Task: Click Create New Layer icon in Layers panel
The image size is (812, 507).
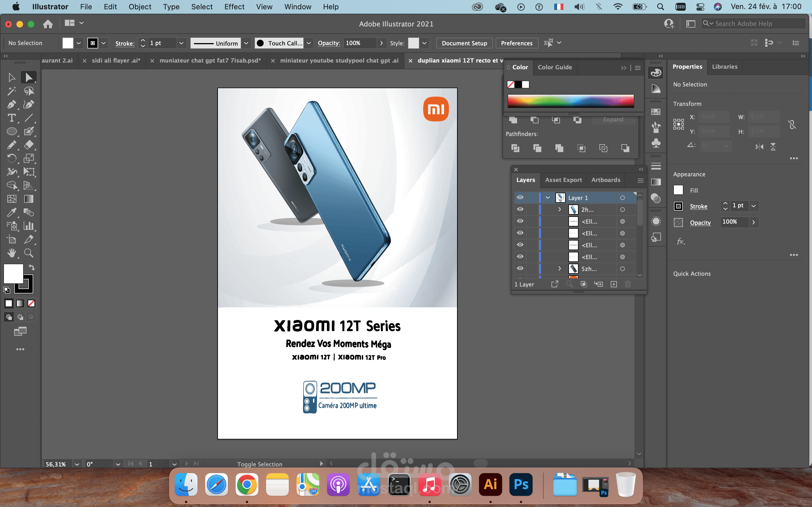Action: coord(613,284)
